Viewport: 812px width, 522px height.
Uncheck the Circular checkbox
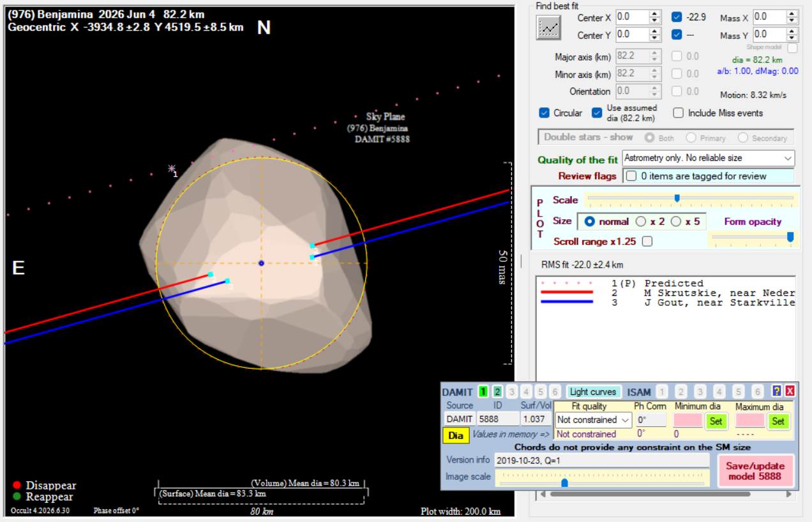[x=544, y=113]
